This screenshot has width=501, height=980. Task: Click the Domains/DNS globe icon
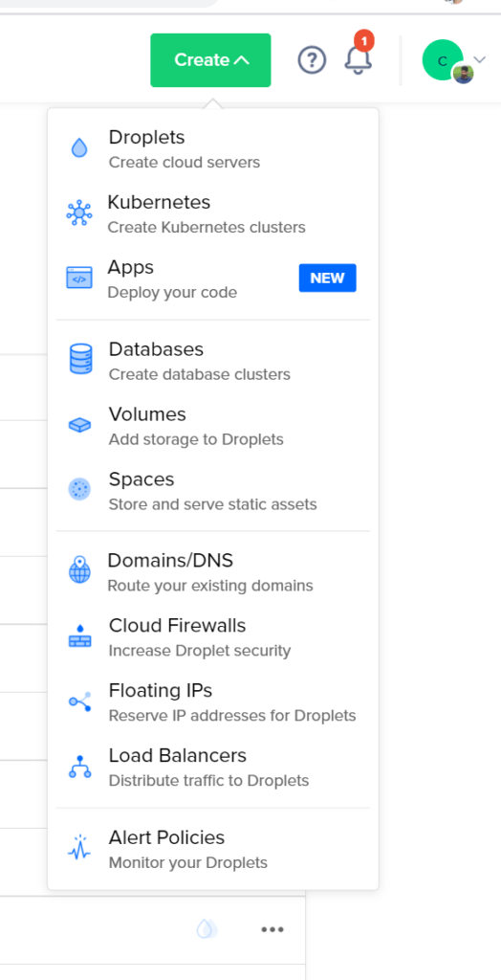(x=79, y=570)
